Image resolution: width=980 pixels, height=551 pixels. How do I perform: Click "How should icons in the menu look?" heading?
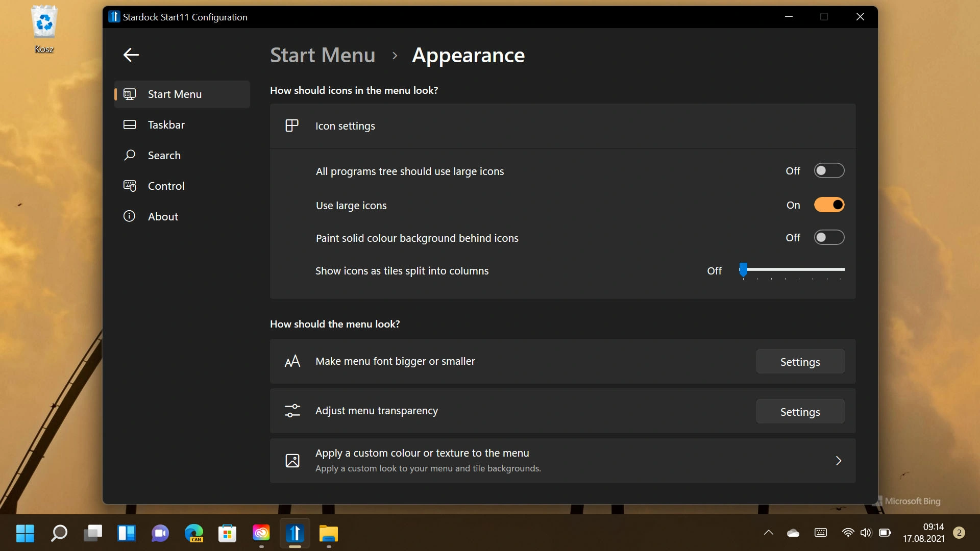354,90
